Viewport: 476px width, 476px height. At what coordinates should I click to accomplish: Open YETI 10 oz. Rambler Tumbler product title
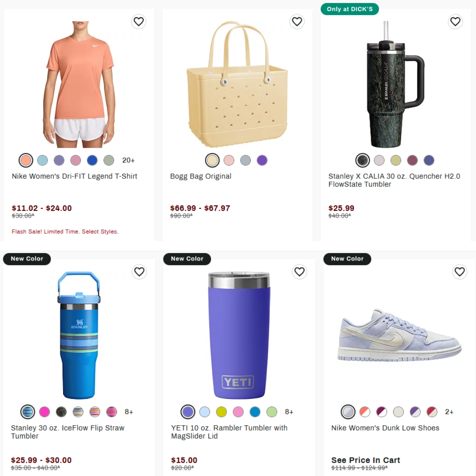[x=229, y=432]
